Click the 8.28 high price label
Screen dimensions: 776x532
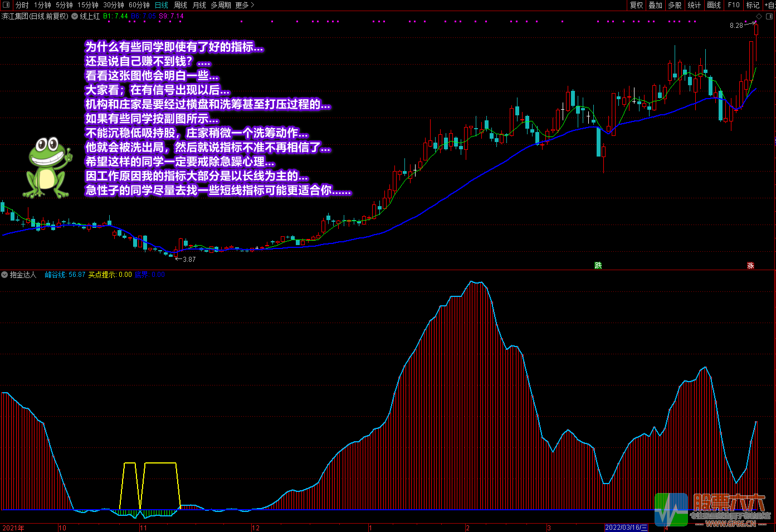tap(736, 26)
